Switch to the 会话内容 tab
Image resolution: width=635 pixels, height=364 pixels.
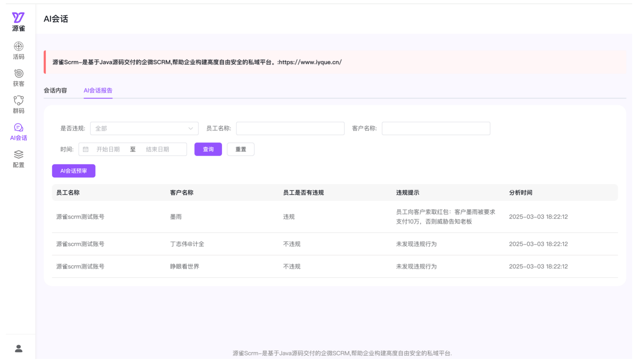click(55, 90)
